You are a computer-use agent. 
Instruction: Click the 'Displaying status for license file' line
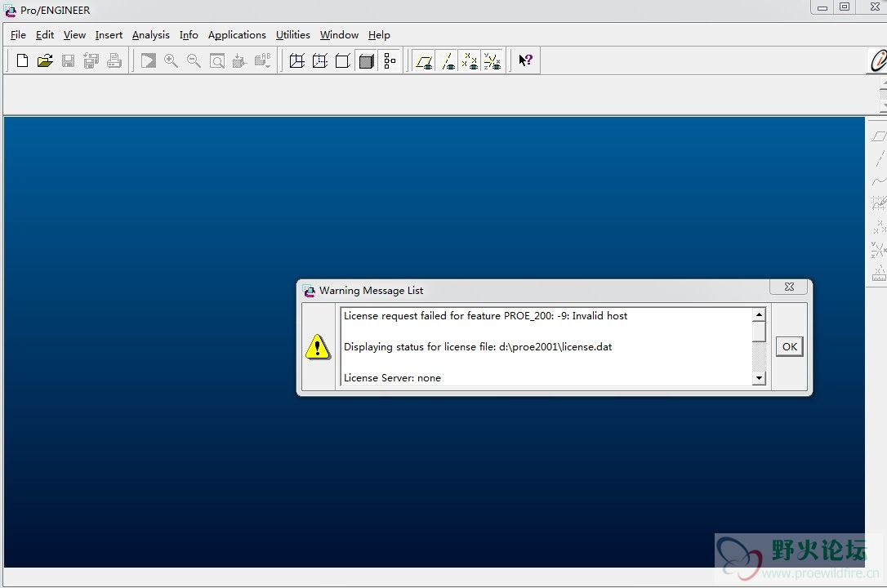pyautogui.click(x=478, y=347)
